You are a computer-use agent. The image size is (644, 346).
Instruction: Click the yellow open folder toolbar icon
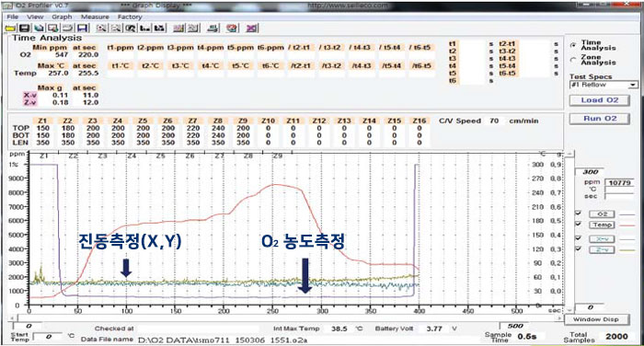[x=10, y=28]
